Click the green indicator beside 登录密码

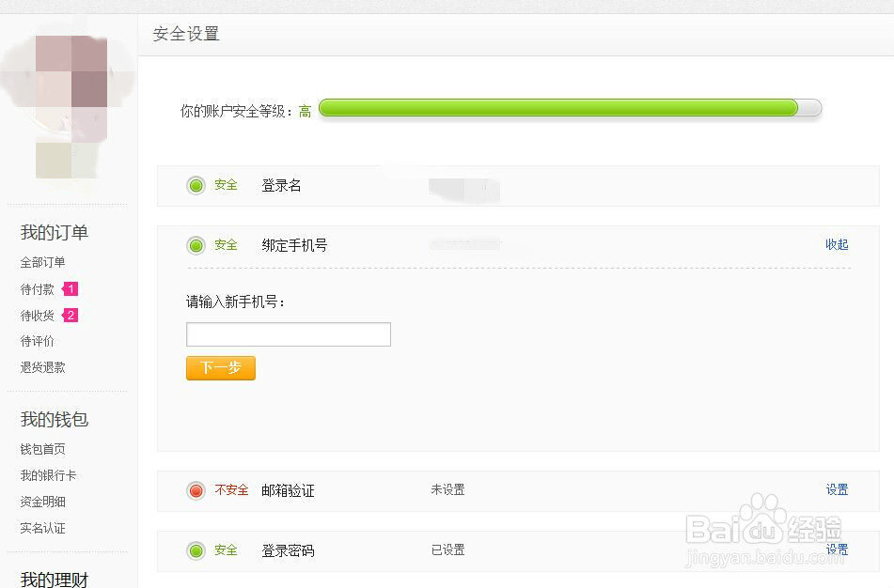coord(196,550)
